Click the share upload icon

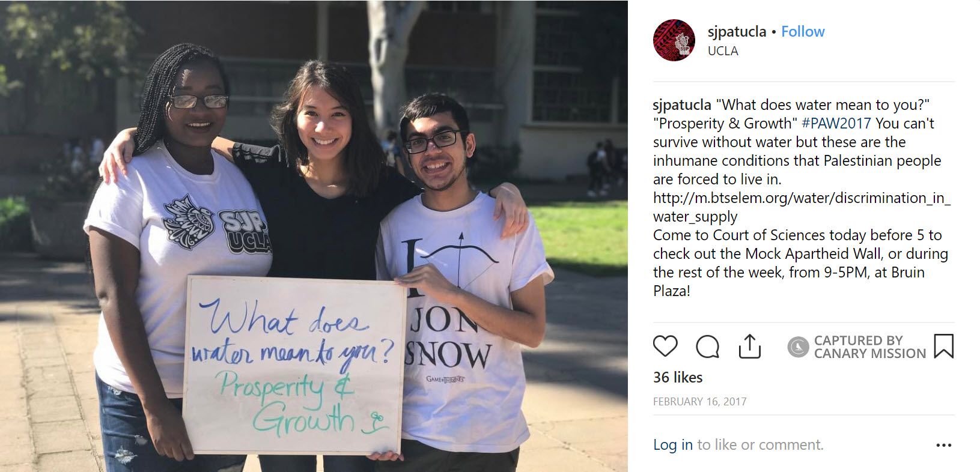click(749, 346)
